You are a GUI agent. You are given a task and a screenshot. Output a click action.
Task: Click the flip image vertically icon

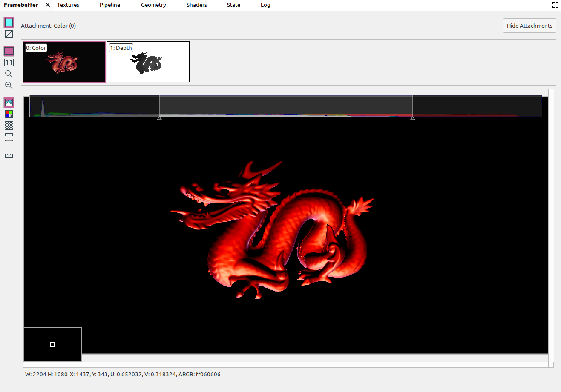(9, 137)
